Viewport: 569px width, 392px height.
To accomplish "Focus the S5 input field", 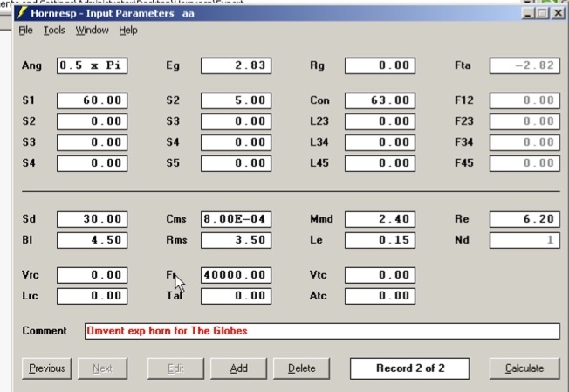I will 236,163.
